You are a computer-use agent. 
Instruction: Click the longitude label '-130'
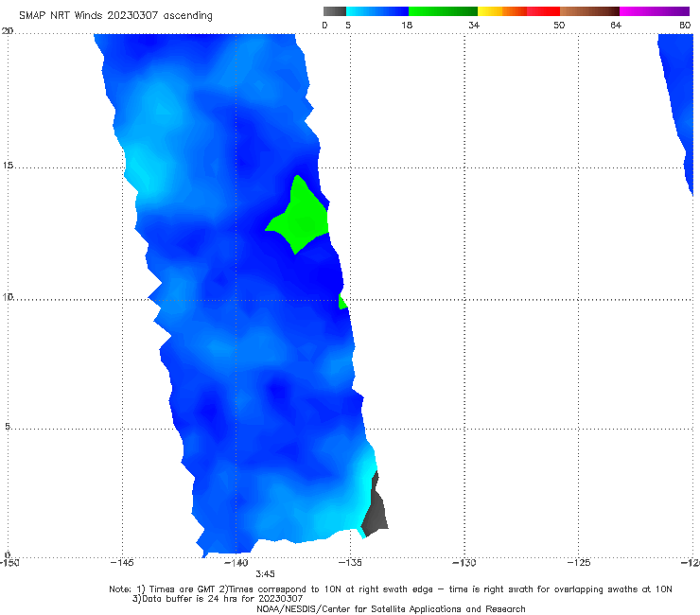464,563
